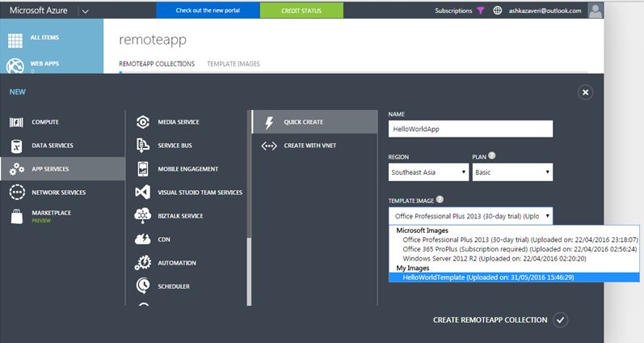Select the Network Services icon

pyautogui.click(x=17, y=192)
